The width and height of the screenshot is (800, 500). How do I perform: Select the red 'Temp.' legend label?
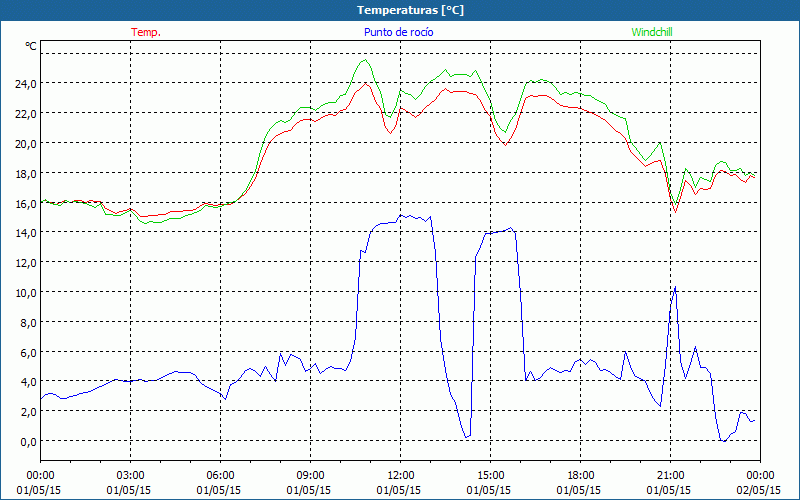coord(146,32)
